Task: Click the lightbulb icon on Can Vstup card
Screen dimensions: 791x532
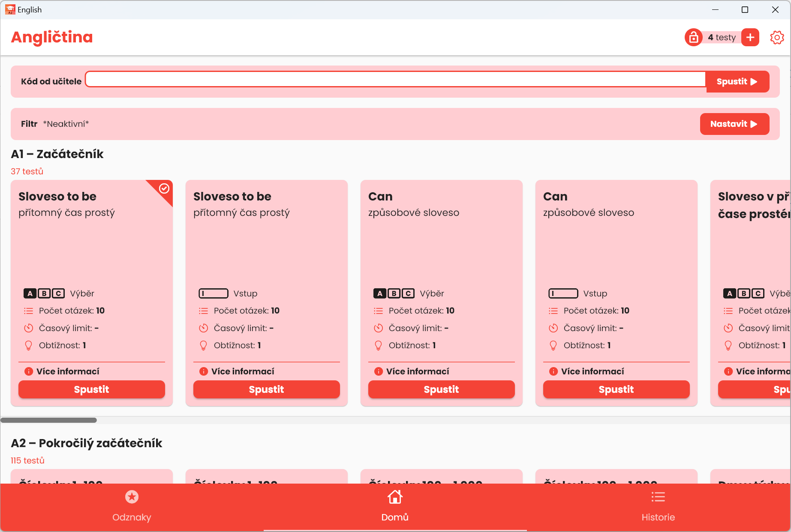Action: (553, 346)
